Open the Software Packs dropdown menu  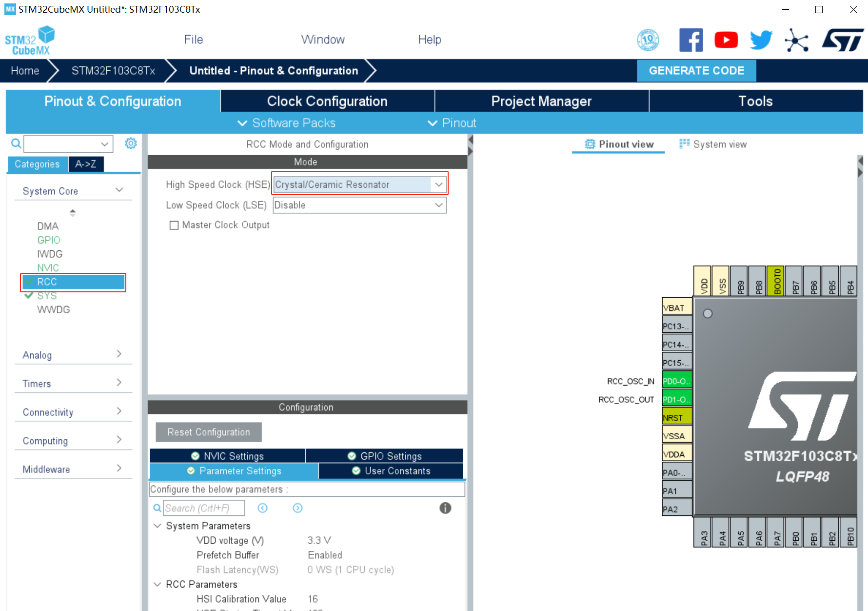tap(286, 123)
